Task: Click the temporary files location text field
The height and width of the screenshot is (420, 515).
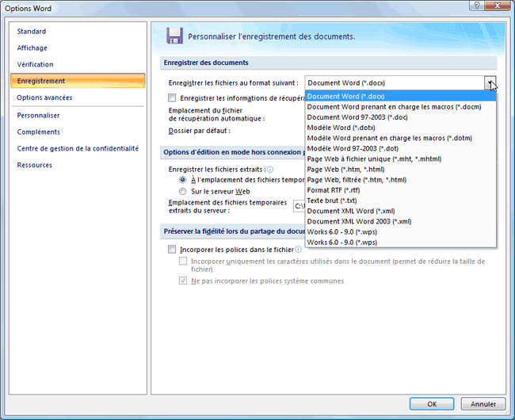Action: 299,207
